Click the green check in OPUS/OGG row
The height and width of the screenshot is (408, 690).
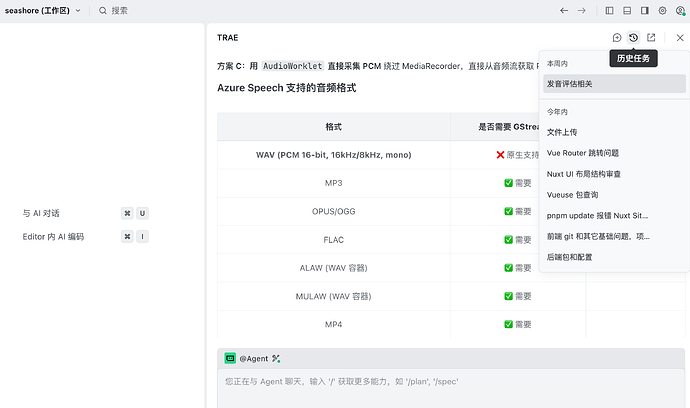coord(508,211)
